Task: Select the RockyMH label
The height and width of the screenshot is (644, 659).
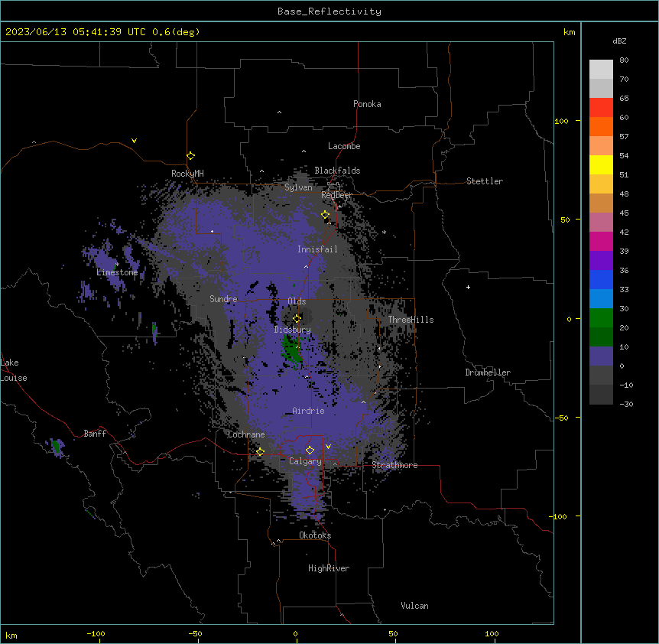Action: (x=187, y=173)
